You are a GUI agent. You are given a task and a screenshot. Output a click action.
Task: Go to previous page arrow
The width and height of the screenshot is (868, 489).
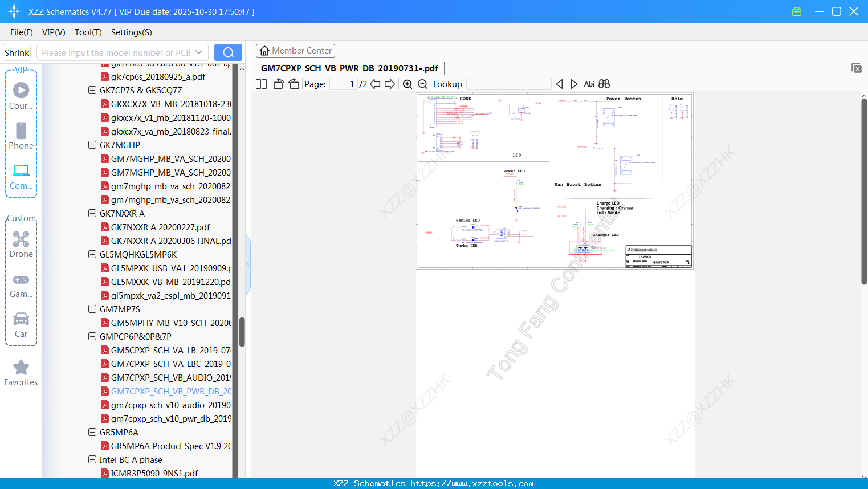coord(375,84)
